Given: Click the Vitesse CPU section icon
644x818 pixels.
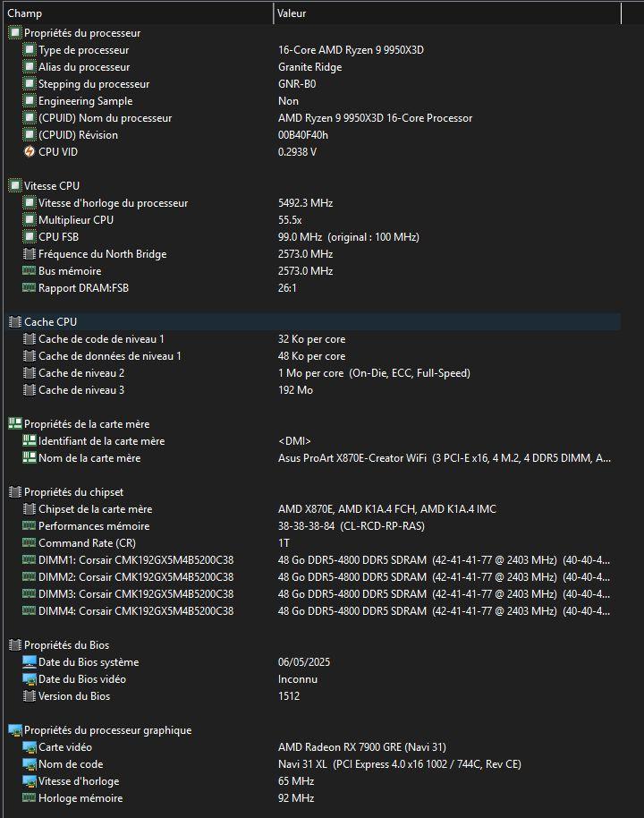Looking at the screenshot, I should 15,186.
